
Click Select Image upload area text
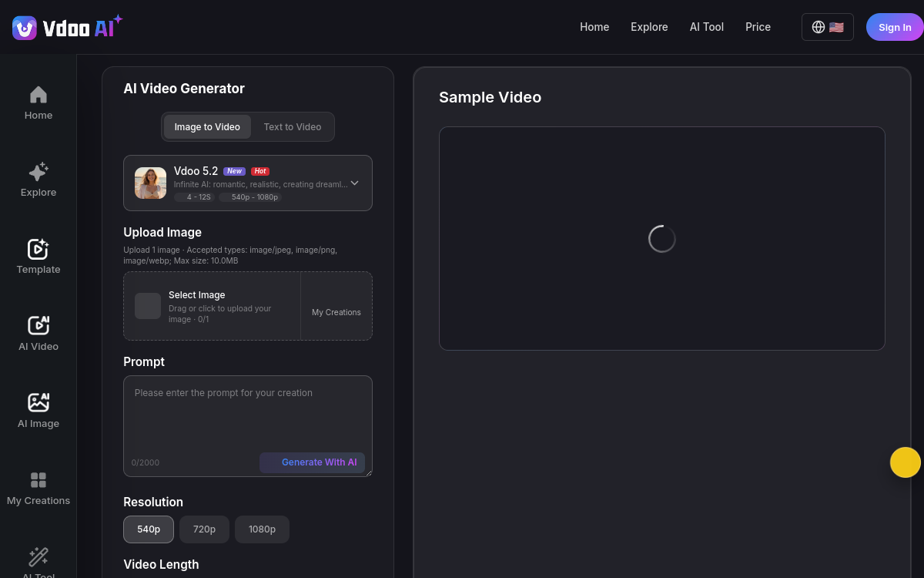point(197,295)
